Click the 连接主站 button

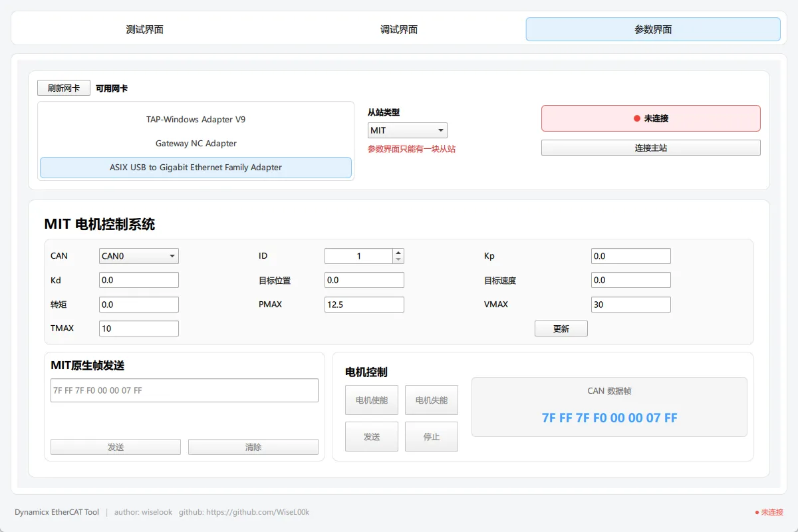[650, 148]
